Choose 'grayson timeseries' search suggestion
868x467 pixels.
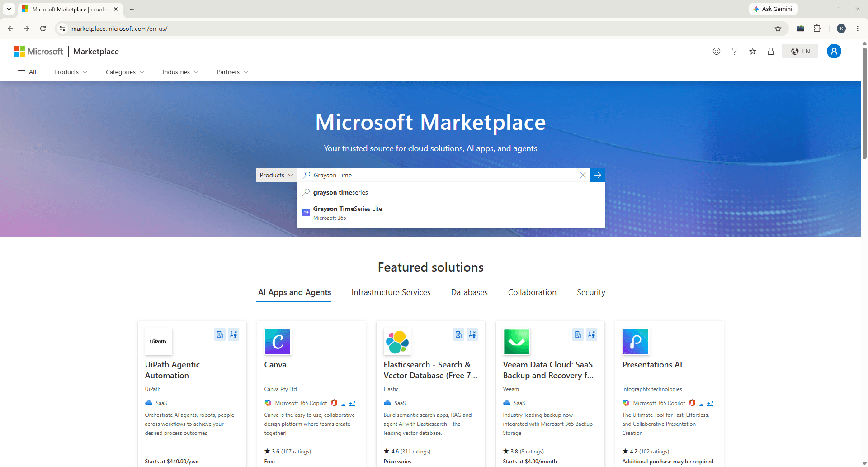[451, 192]
